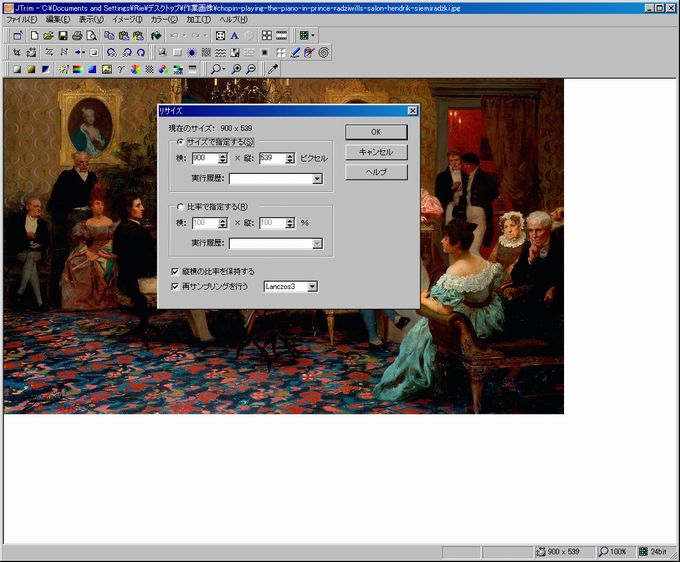Click the キャンセル button
680x562 pixels.
coord(376,152)
